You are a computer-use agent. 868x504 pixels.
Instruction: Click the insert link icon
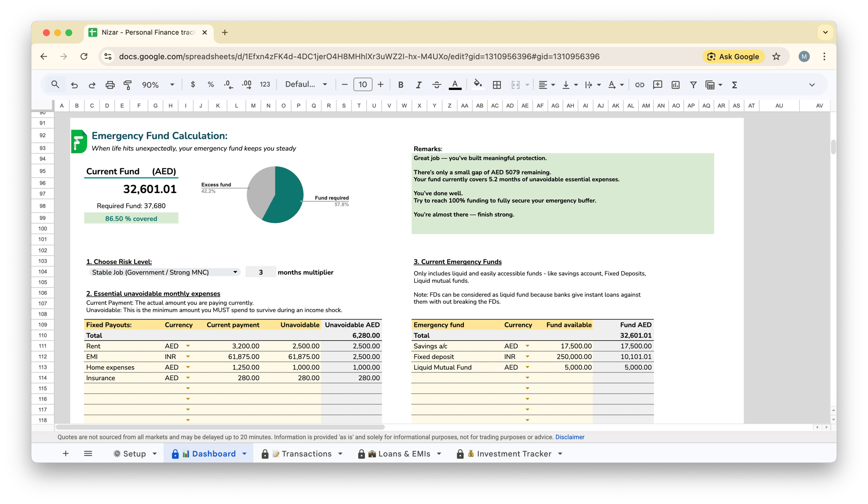point(639,85)
